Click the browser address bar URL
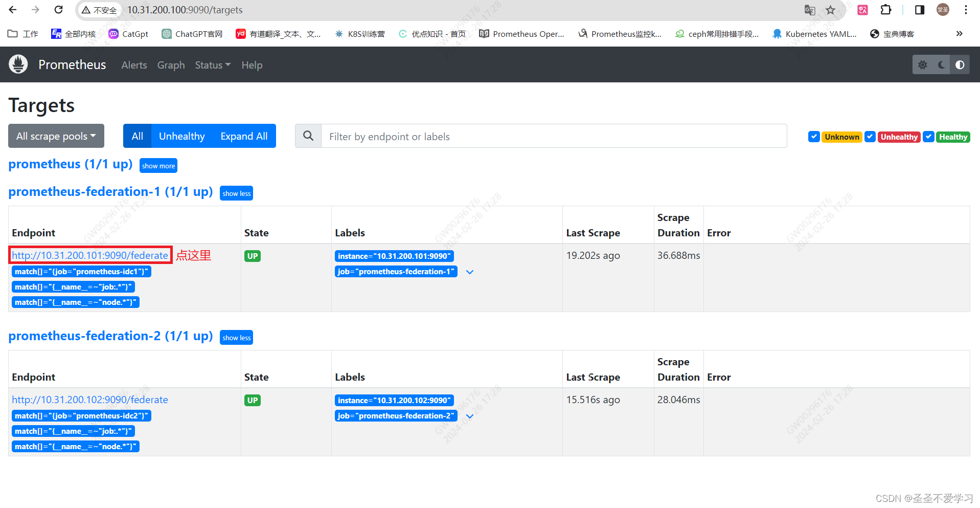The height and width of the screenshot is (508, 980). tap(185, 10)
